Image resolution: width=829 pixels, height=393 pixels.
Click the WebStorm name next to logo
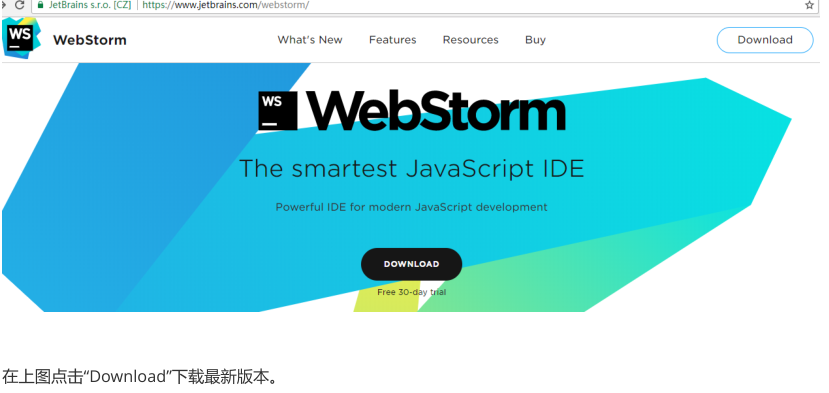click(x=90, y=40)
